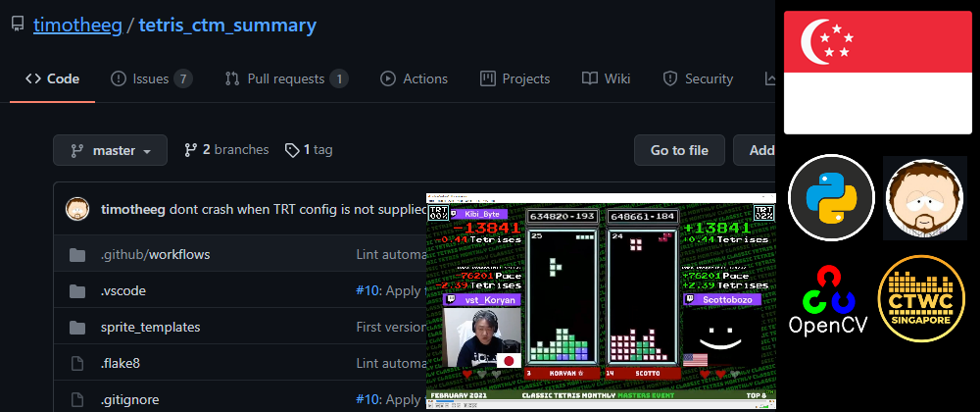The width and height of the screenshot is (980, 412).
Task: Select the Projects tab
Action: (x=514, y=78)
